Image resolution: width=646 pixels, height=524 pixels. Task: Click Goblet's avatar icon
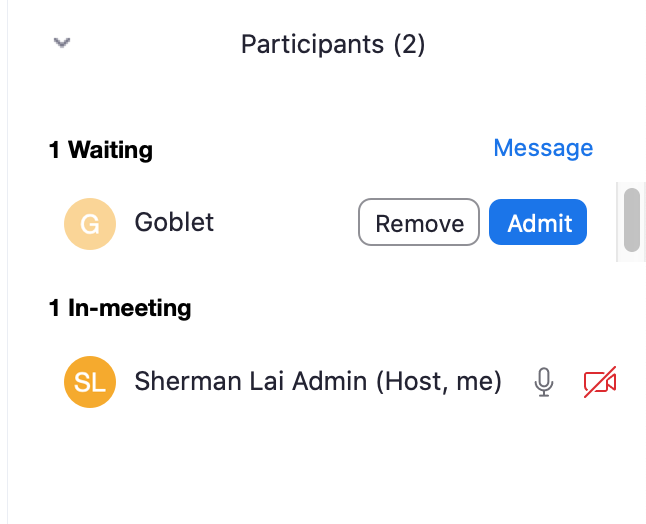89,223
